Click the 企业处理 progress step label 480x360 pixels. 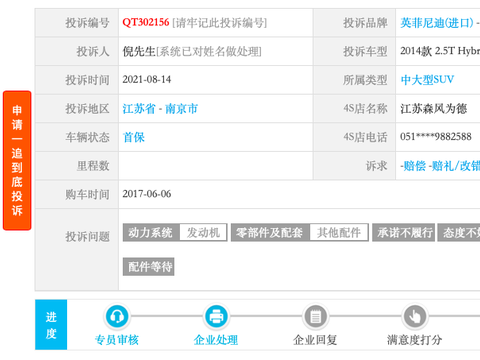[x=216, y=340]
